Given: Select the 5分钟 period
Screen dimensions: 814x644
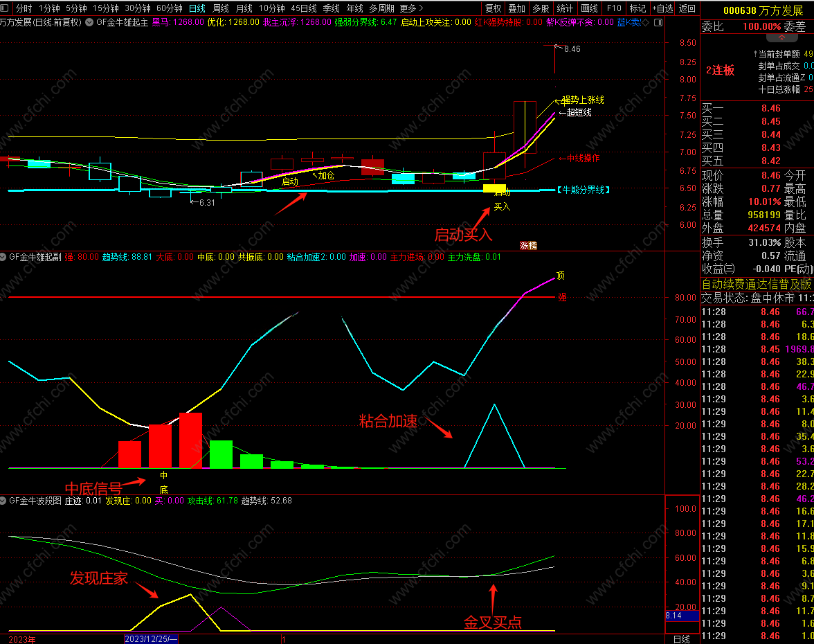Looking at the screenshot, I should click(76, 8).
